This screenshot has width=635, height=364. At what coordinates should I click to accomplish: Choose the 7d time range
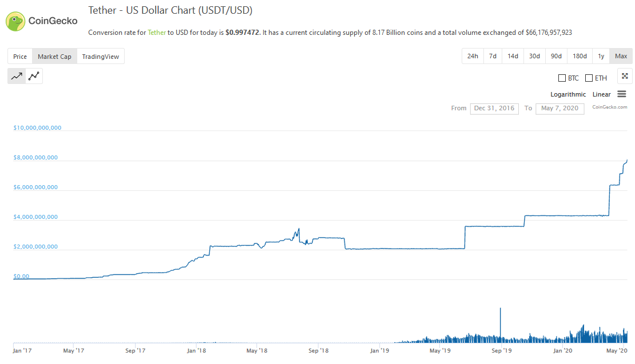493,56
